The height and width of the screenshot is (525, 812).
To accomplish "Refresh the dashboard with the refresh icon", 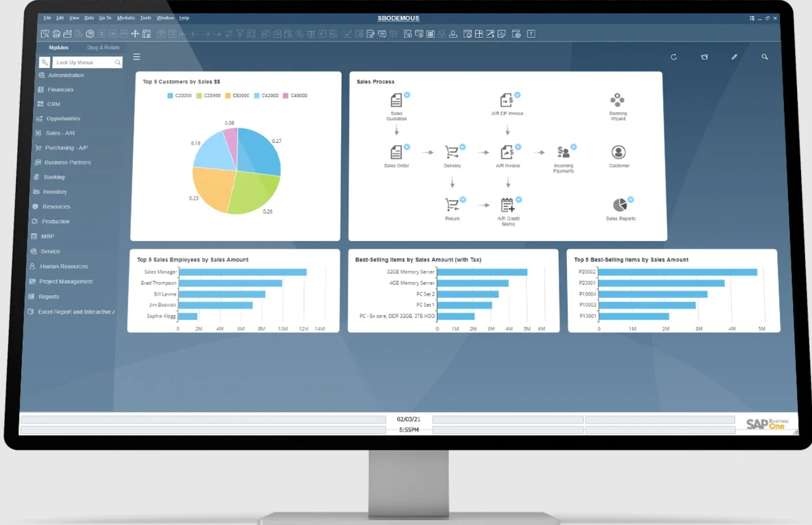I will (674, 57).
